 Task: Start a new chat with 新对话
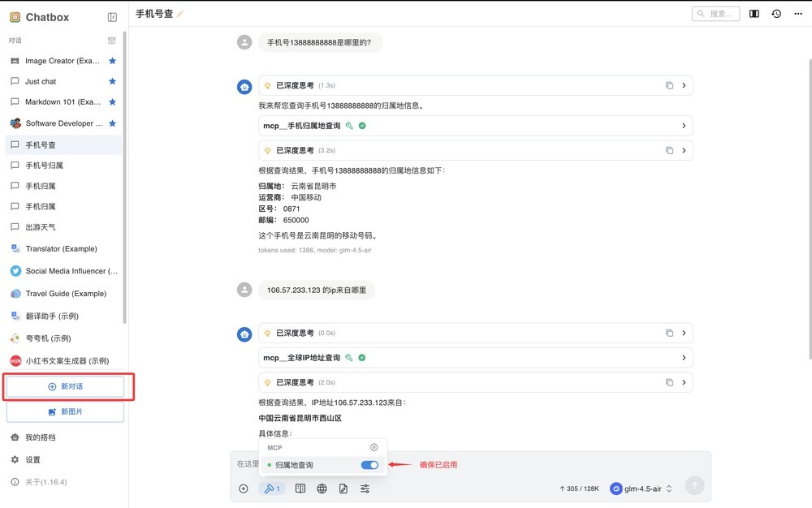tap(66, 387)
